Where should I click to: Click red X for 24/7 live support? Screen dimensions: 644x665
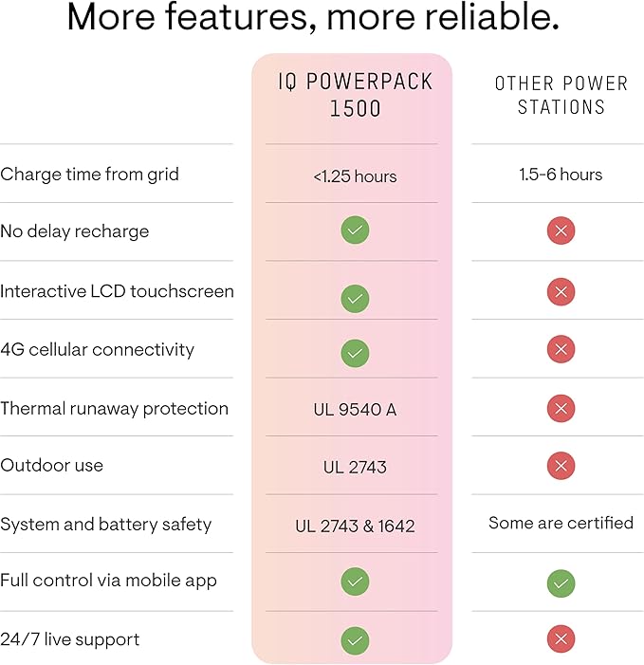tap(561, 640)
